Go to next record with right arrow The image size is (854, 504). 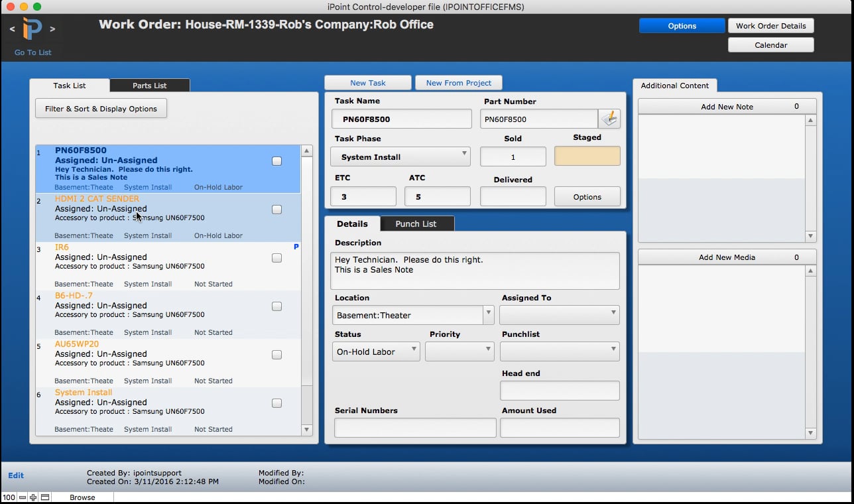click(x=52, y=29)
